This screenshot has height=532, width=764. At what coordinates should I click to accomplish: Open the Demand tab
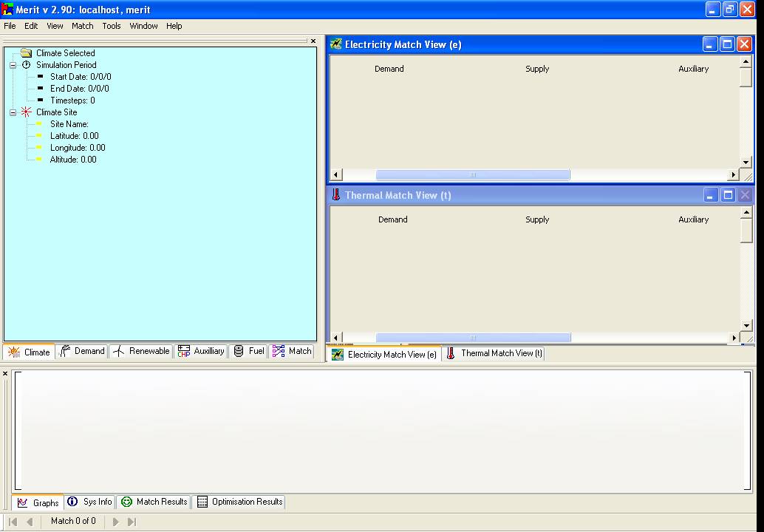[82, 352]
